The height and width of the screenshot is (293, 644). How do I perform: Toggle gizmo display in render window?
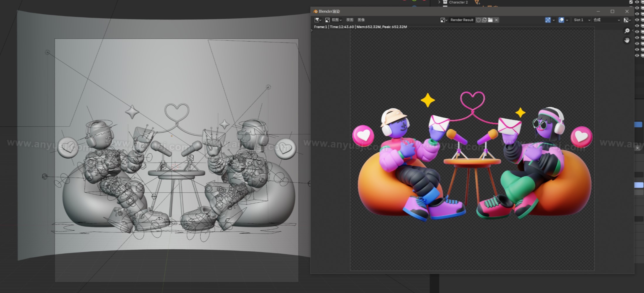pyautogui.click(x=548, y=20)
